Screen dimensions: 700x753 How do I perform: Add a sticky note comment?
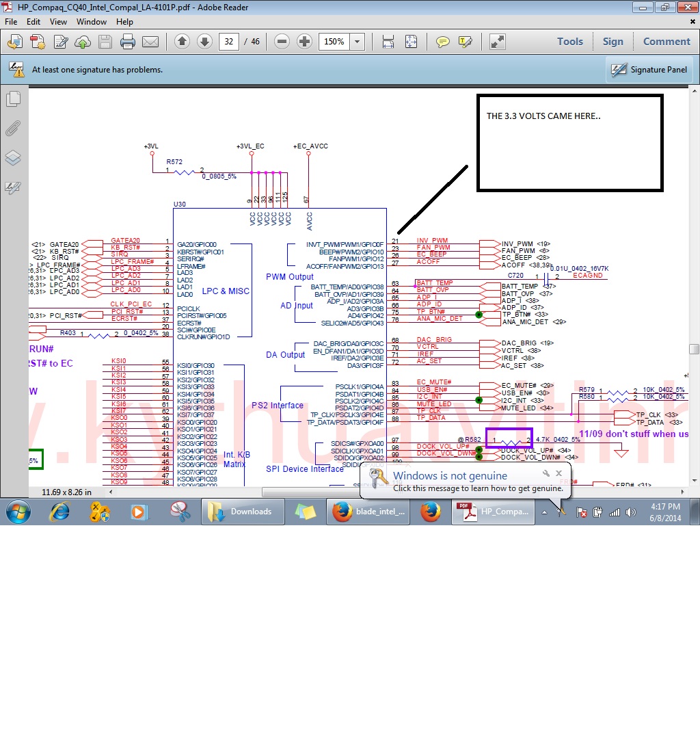pos(443,42)
